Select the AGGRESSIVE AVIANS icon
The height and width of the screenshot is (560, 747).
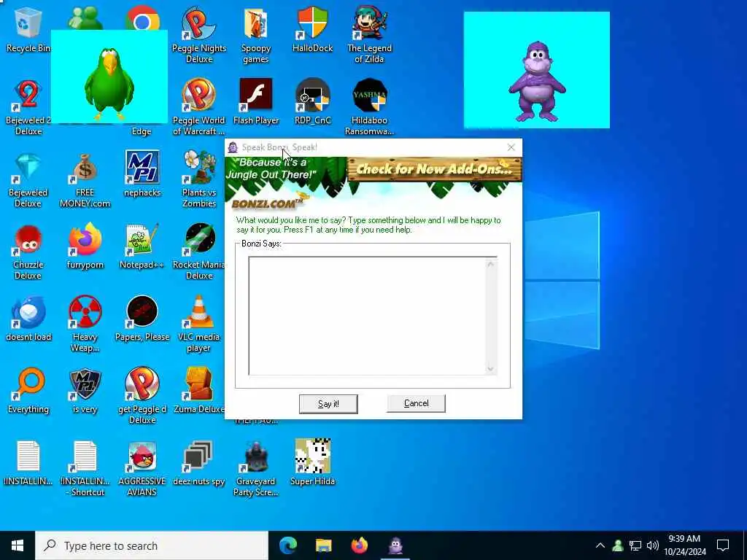(x=142, y=457)
